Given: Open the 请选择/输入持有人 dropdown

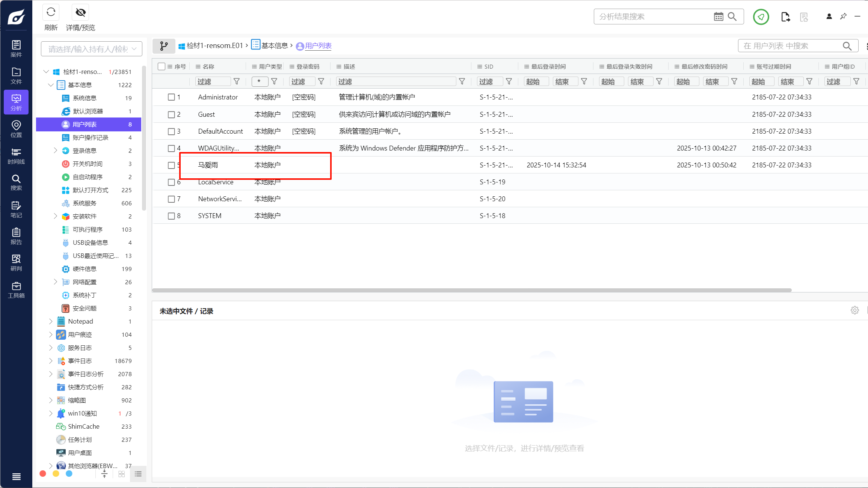Looking at the screenshot, I should tap(92, 49).
